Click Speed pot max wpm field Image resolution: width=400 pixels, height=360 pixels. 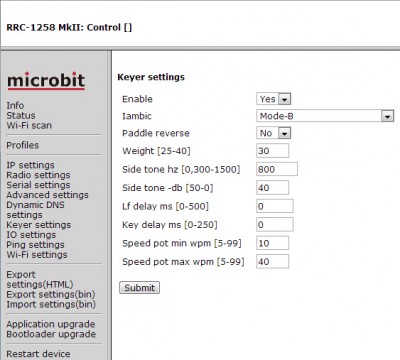[273, 262]
